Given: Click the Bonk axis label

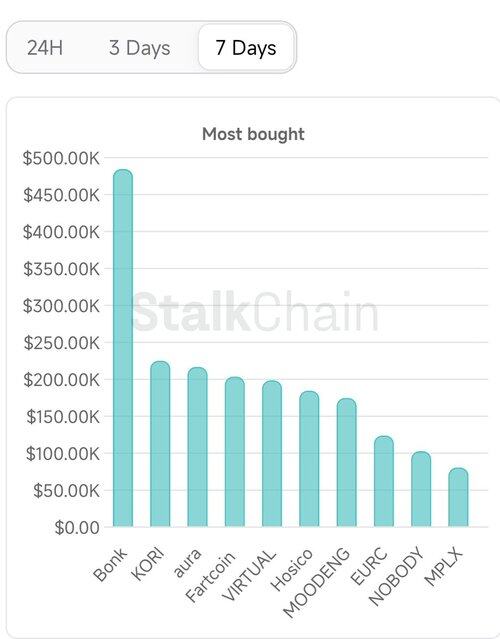Looking at the screenshot, I should (110, 564).
